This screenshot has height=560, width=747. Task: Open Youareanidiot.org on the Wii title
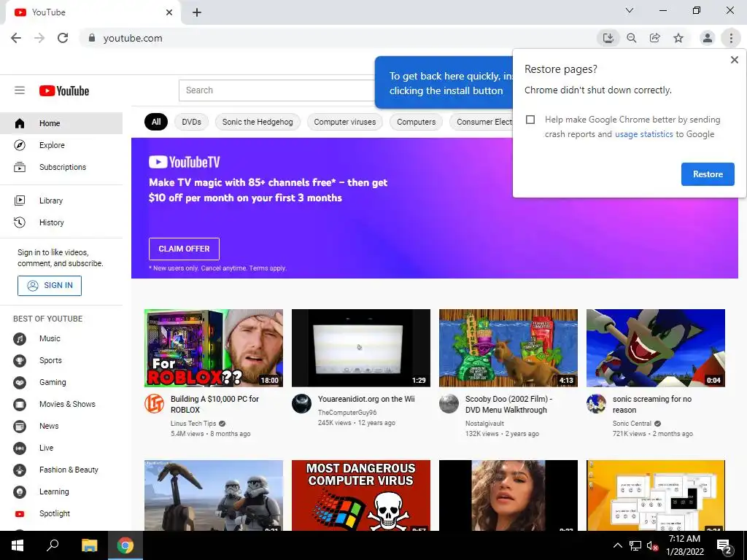(x=366, y=399)
